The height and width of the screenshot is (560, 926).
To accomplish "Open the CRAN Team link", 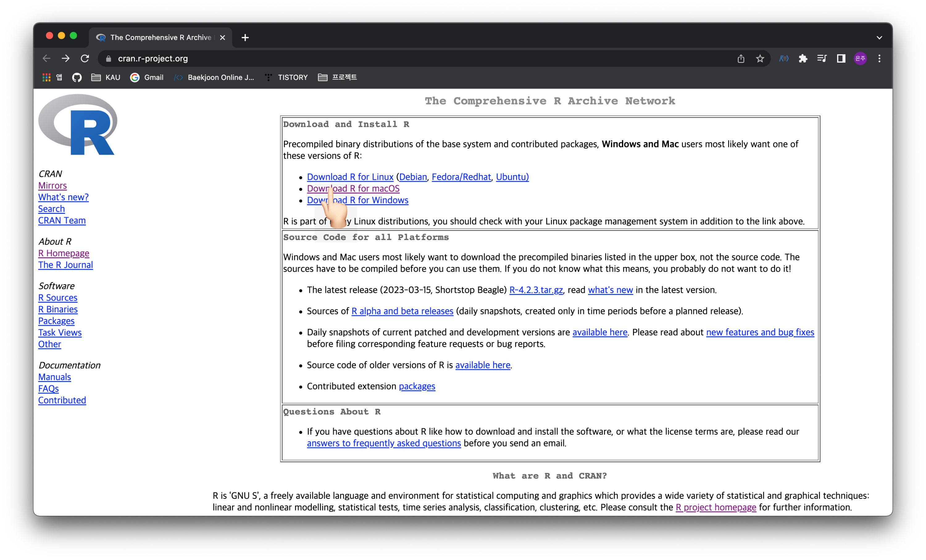I will pos(62,221).
